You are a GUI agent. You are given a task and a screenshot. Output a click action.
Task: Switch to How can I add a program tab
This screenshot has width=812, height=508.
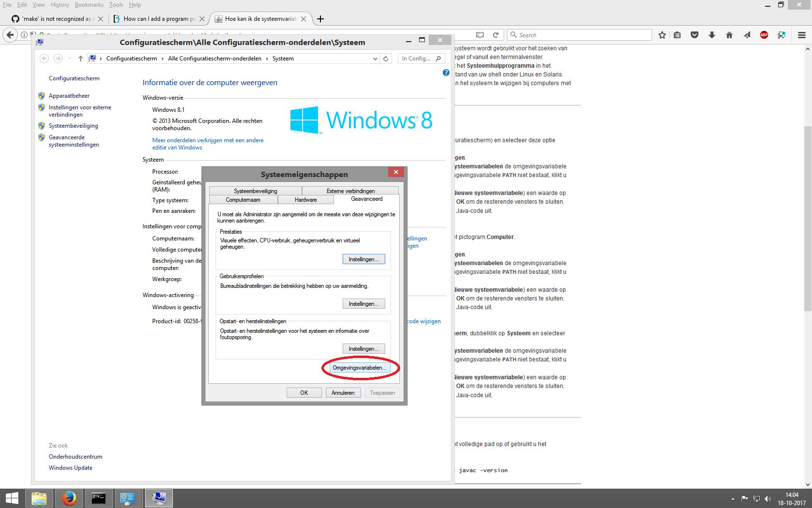[159, 19]
